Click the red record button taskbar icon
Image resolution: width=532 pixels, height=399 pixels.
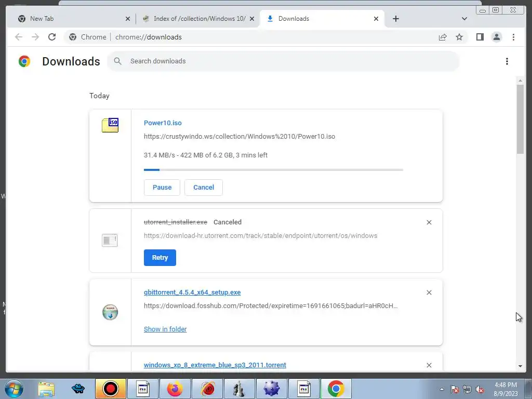point(110,389)
